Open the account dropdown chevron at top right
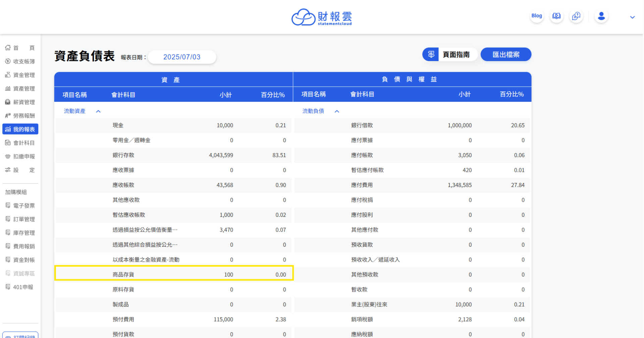Image resolution: width=644 pixels, height=338 pixels. click(632, 17)
